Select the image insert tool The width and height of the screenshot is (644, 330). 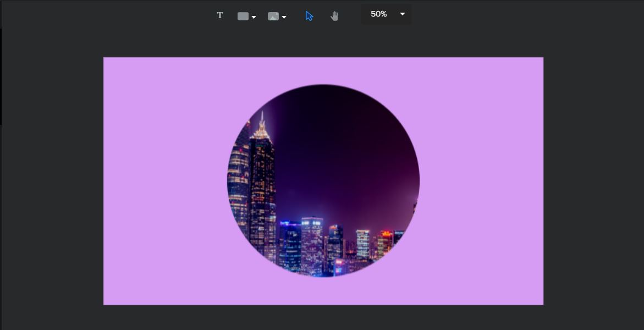point(273,16)
